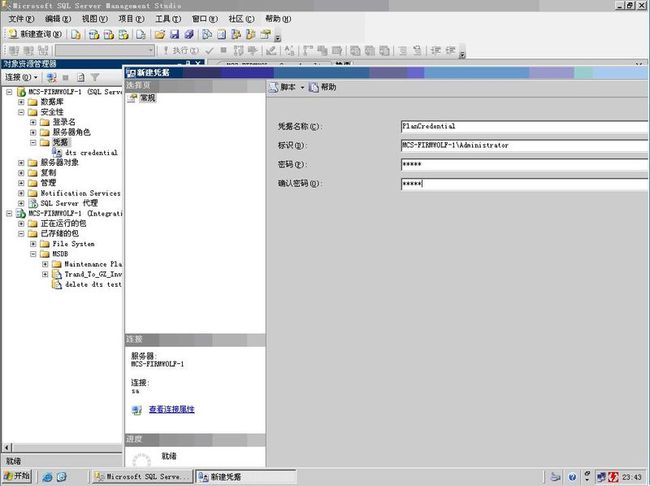Viewport: 650px width, 486px height.
Task: Expand the Maintenance Plans folder node
Action: click(45, 264)
